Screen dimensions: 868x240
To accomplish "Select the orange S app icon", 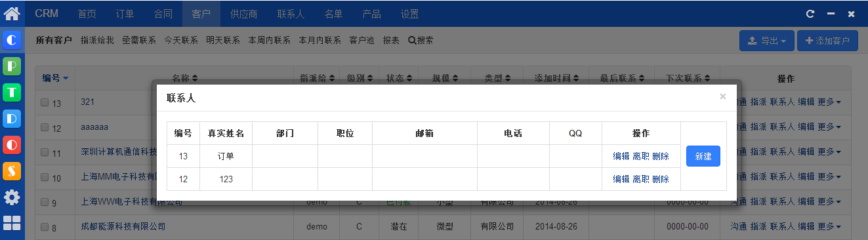I will point(12,171).
